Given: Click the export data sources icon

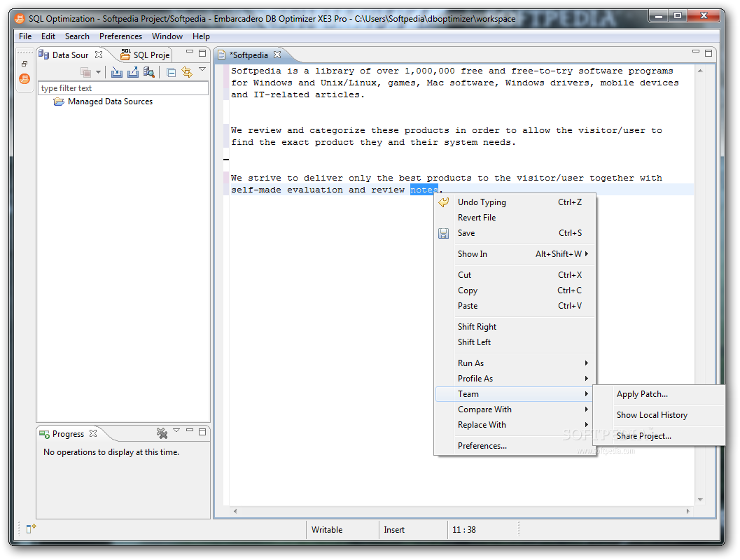Looking at the screenshot, I should pyautogui.click(x=133, y=72).
